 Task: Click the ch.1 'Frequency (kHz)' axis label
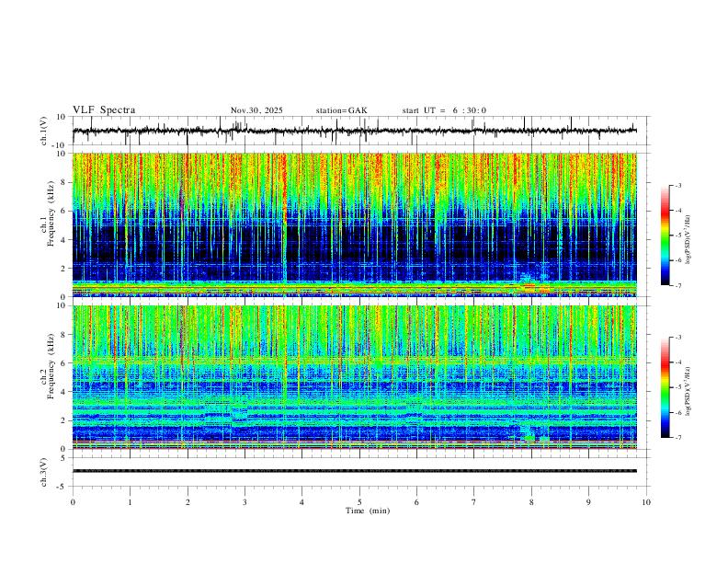tap(51, 214)
